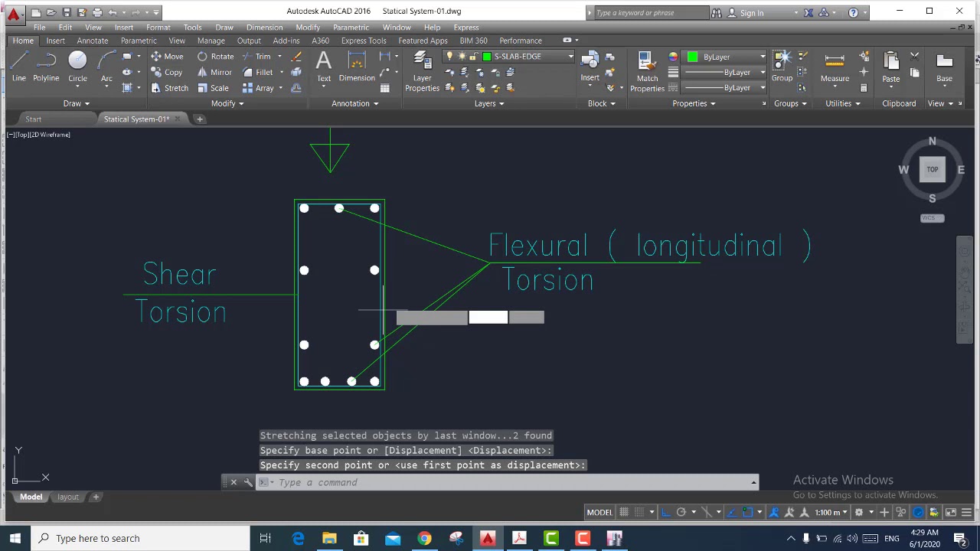This screenshot has height=551, width=980.
Task: Open the 1:100 m annotation scale dropdown
Action: (x=831, y=512)
